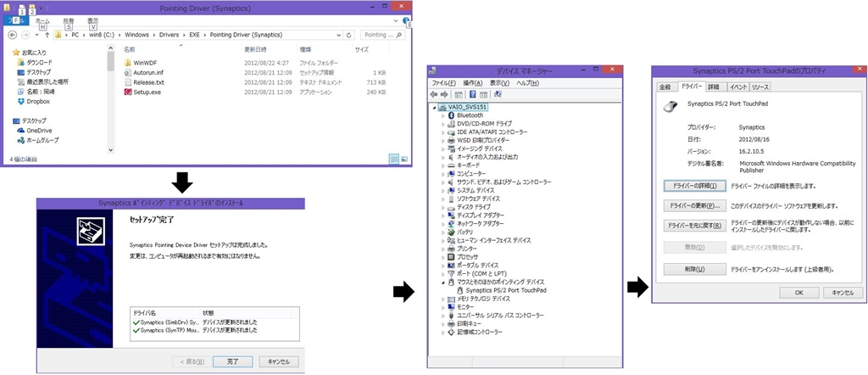Click 完了 in the Synaptics installer

tap(232, 361)
